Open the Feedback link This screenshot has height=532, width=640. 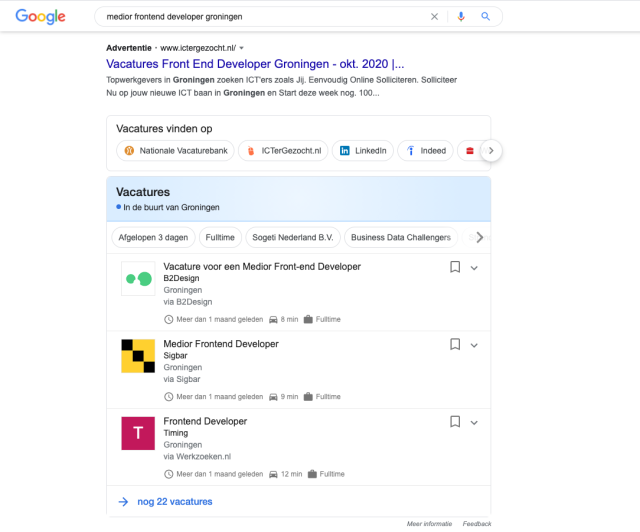click(x=477, y=523)
